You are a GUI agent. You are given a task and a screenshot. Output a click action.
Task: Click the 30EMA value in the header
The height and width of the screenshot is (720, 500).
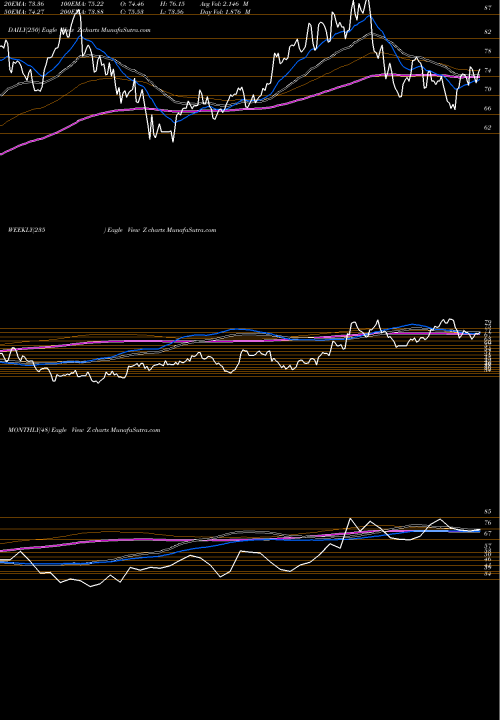22,12
